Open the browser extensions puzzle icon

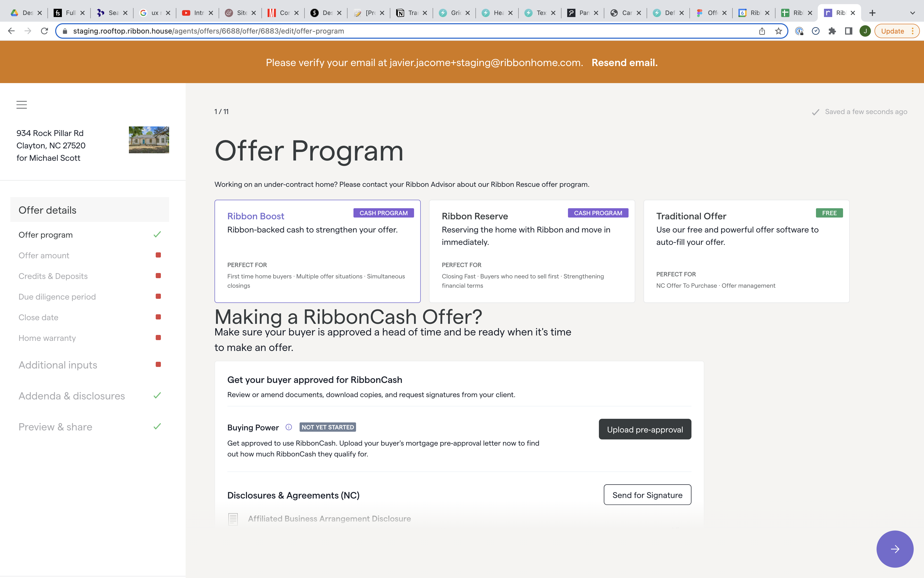pos(832,31)
